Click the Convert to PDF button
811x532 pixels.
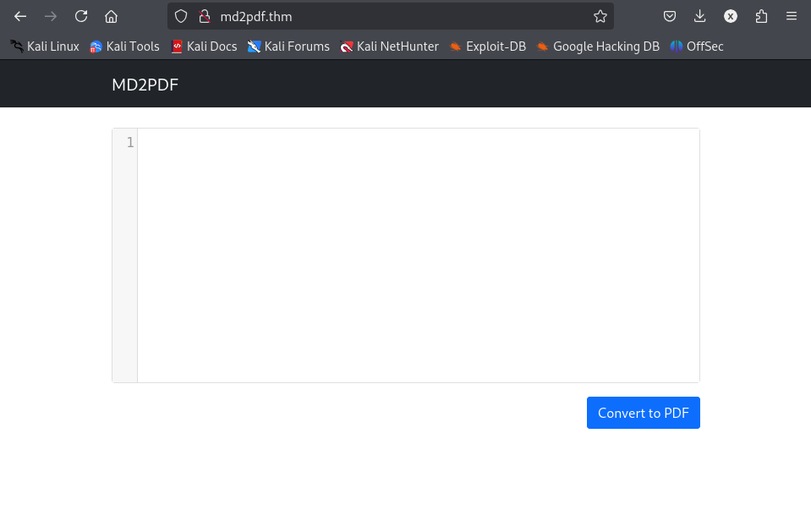point(644,413)
